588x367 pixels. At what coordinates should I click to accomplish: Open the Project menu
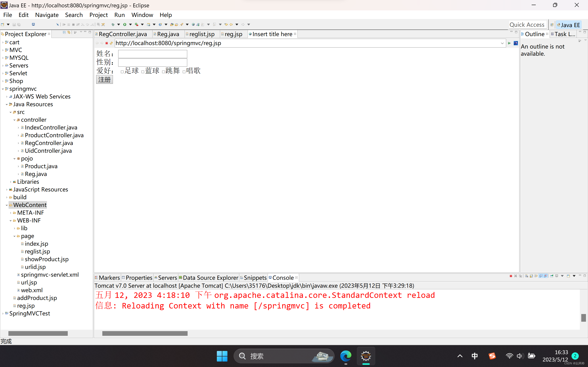tap(98, 15)
